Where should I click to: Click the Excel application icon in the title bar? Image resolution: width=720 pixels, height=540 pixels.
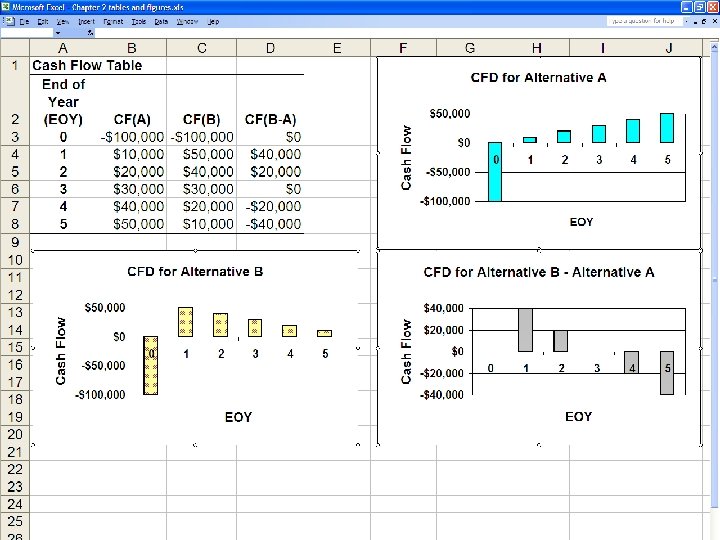point(6,7)
